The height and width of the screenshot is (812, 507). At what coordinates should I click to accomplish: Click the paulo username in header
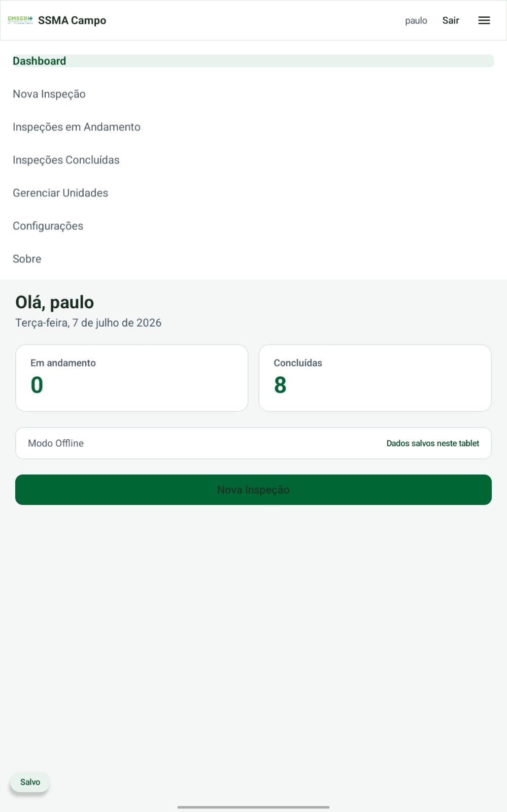pyautogui.click(x=416, y=20)
